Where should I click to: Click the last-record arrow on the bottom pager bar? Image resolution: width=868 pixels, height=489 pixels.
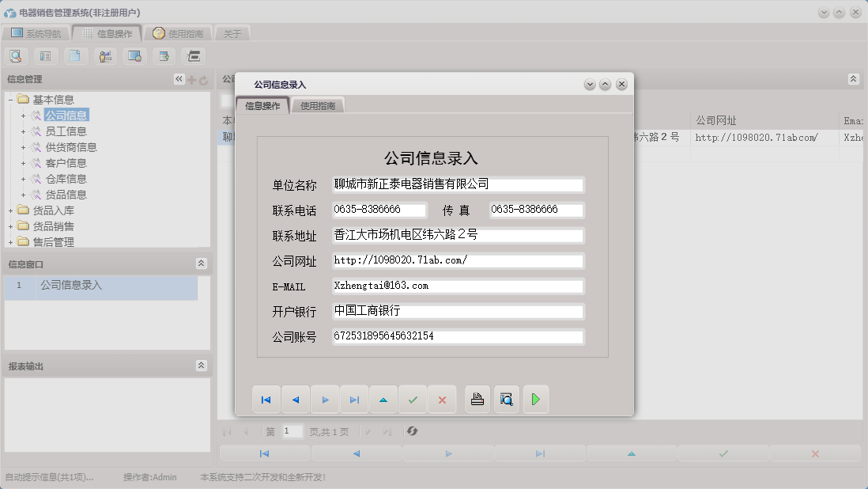pos(540,453)
